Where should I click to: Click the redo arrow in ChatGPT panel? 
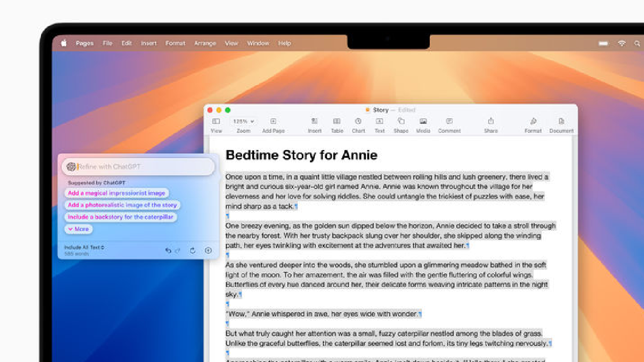(x=178, y=250)
